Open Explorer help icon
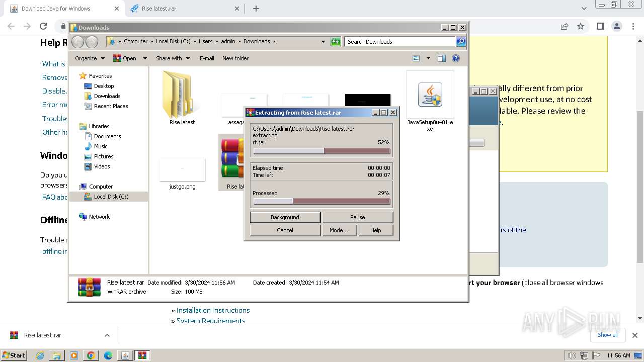The height and width of the screenshot is (362, 644). point(456,58)
